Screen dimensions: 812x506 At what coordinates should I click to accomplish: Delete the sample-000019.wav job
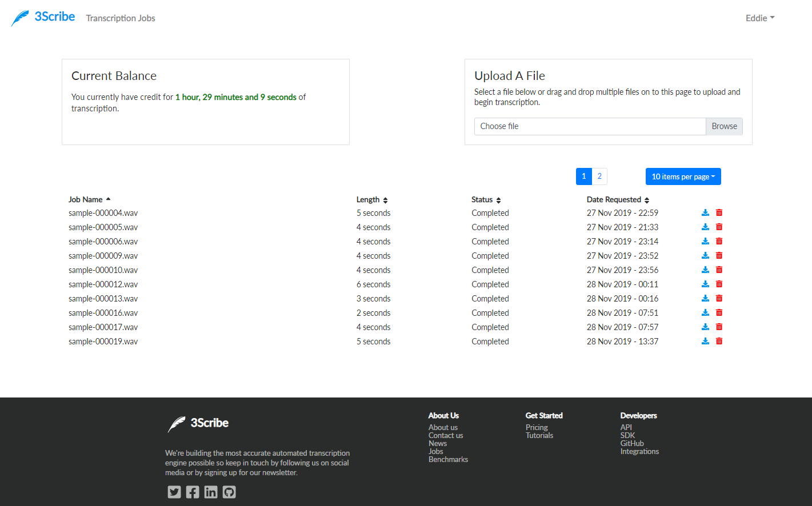(719, 341)
